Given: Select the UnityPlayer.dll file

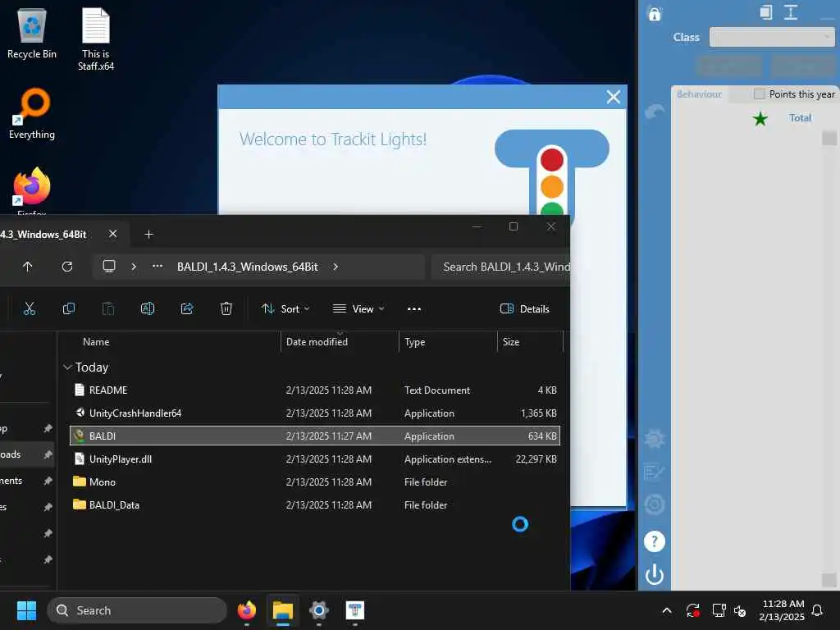Looking at the screenshot, I should [315, 459].
